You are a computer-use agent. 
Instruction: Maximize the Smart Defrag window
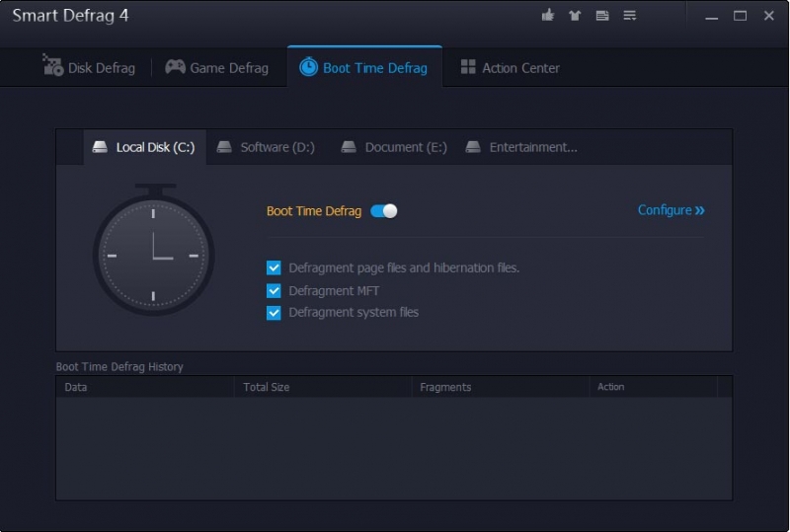pyautogui.click(x=740, y=16)
